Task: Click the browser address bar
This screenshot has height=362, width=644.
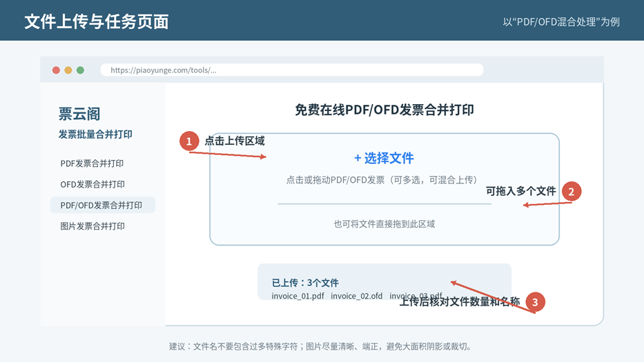Action: coord(292,70)
